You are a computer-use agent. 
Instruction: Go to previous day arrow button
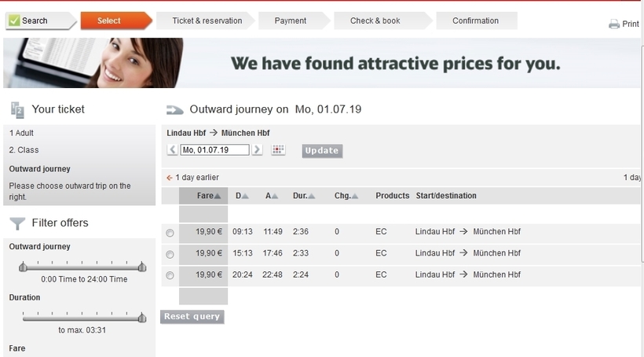point(173,149)
